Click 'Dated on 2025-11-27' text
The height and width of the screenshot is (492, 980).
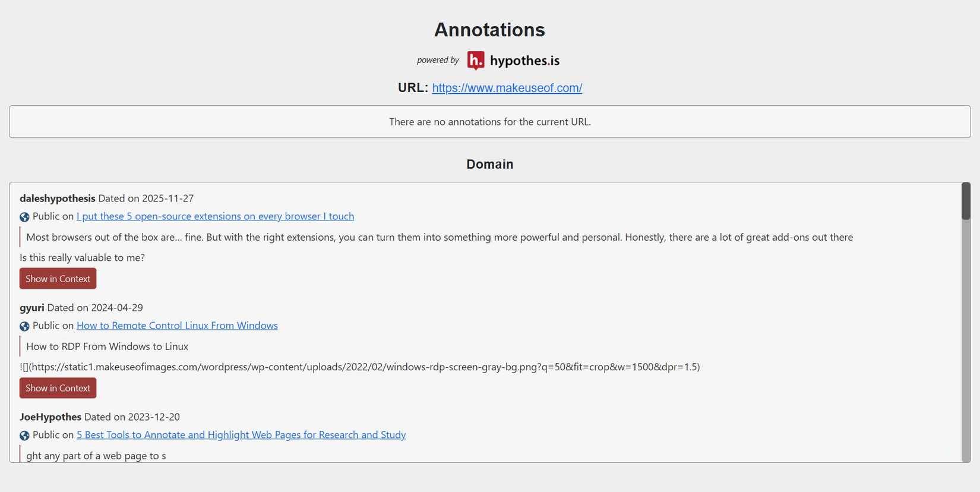(x=146, y=198)
